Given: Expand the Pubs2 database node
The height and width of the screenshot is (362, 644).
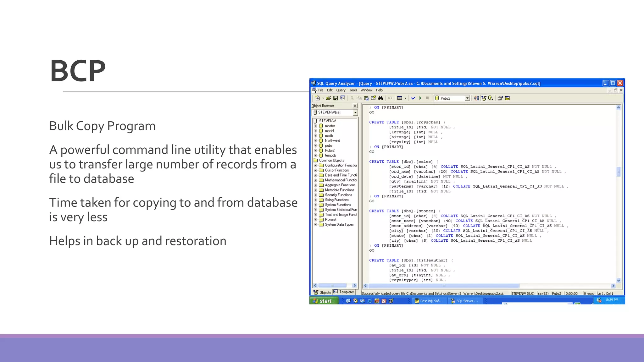Looking at the screenshot, I should pyautogui.click(x=315, y=151).
